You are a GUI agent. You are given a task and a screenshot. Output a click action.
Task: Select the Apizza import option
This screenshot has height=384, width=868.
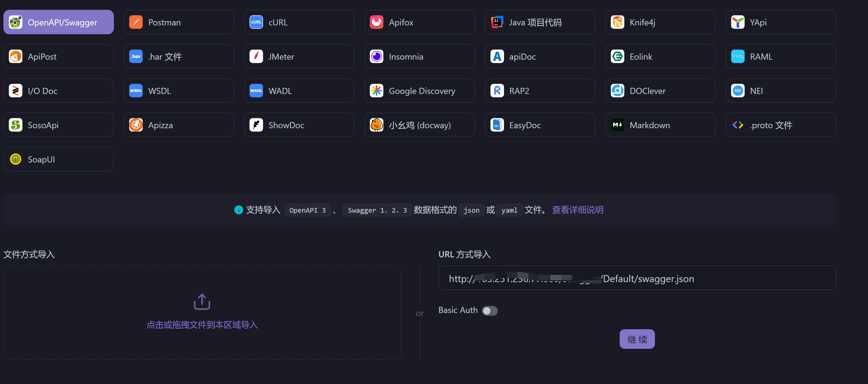click(179, 125)
